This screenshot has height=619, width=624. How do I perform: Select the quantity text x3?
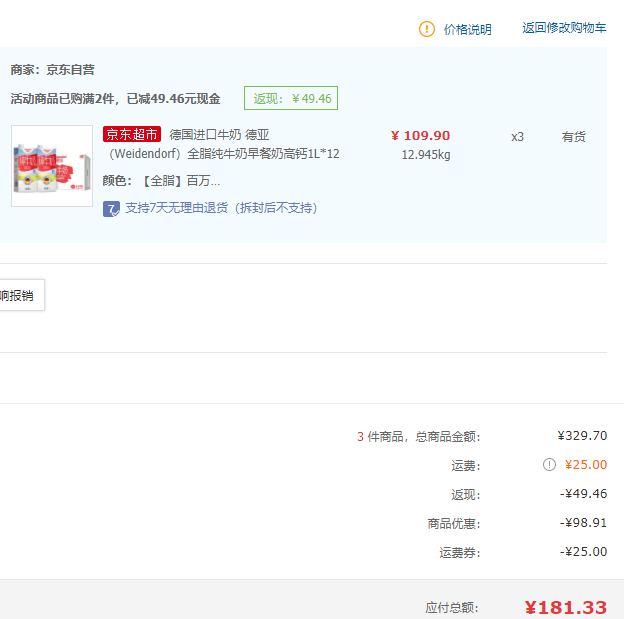(x=517, y=137)
